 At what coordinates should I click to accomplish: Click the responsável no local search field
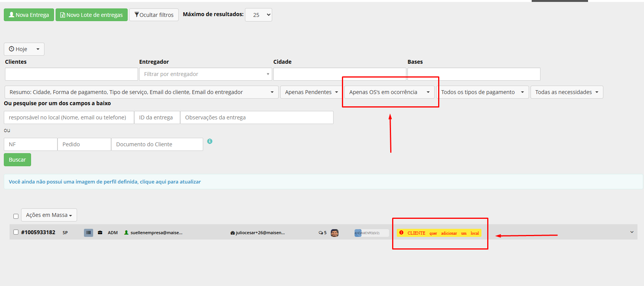pyautogui.click(x=69, y=117)
